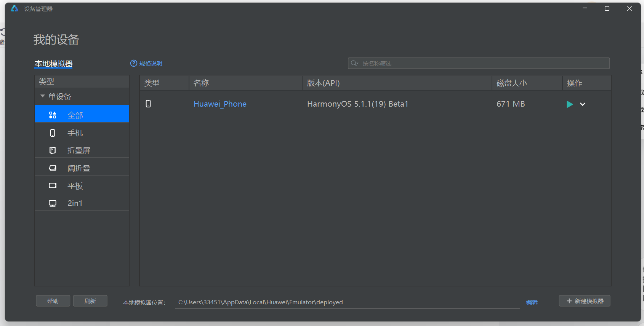Focus the 按名称筛选 search field
Image resolution: width=644 pixels, height=326 pixels.
coord(479,63)
